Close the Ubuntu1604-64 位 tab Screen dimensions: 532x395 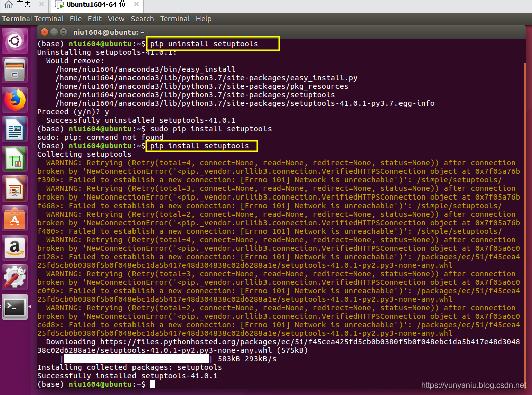[136, 4]
